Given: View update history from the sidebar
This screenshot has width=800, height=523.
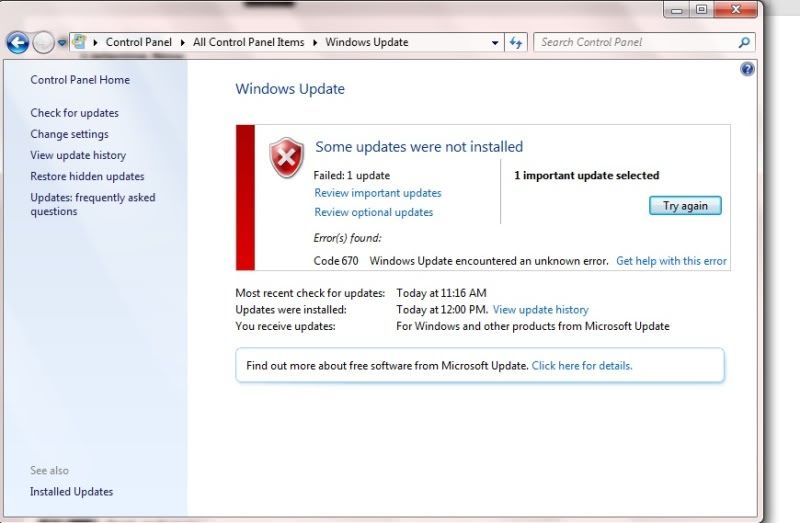Looking at the screenshot, I should (x=78, y=155).
